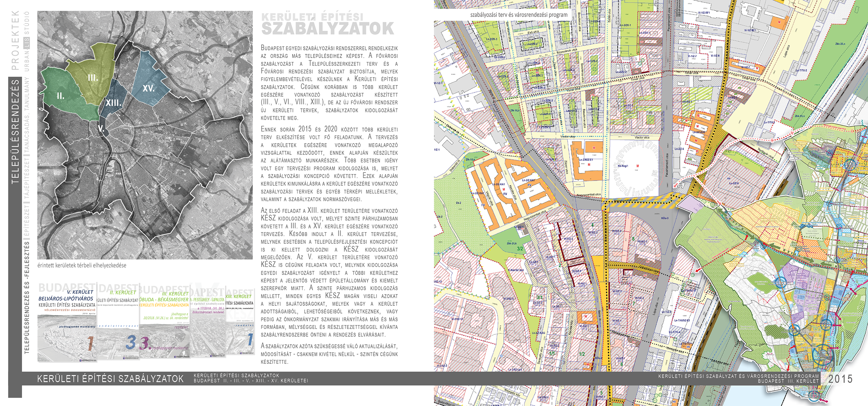
Task: Click the paragraph starting 'A szabályzatok azóta szükségessé'
Action: point(329,354)
